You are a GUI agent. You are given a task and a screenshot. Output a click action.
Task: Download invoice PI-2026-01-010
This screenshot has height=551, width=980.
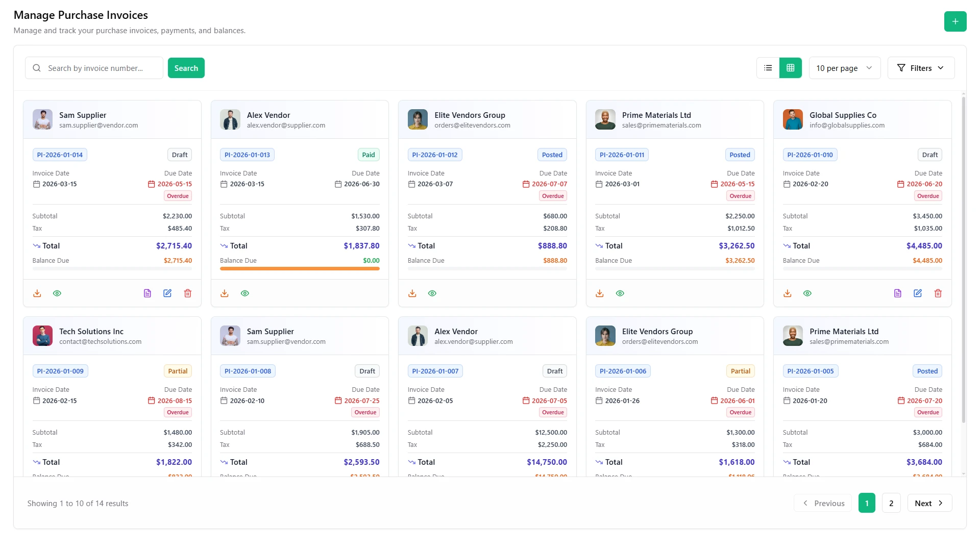[788, 293]
